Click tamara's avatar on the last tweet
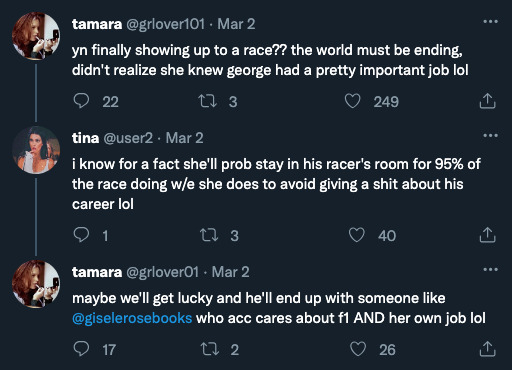The image size is (512, 370). 36,284
